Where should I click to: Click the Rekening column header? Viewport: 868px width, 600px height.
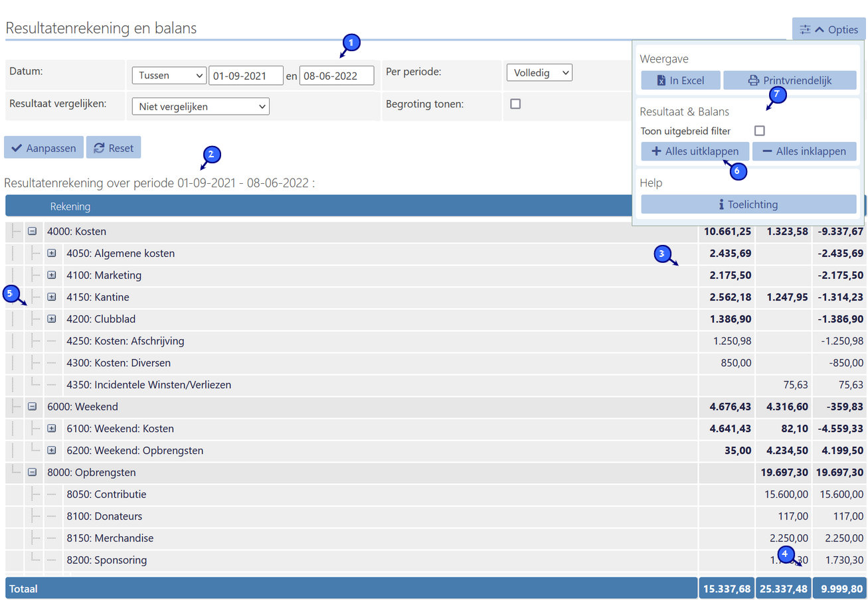pyautogui.click(x=70, y=206)
